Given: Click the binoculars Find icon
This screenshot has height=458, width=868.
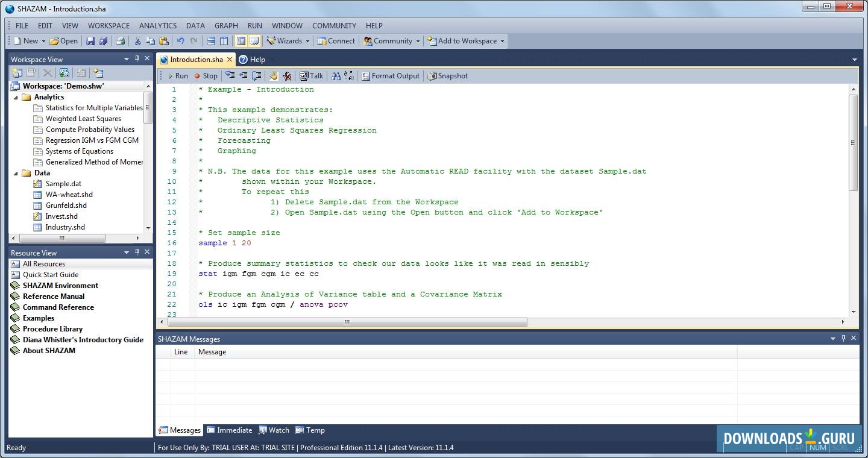Looking at the screenshot, I should 336,76.
